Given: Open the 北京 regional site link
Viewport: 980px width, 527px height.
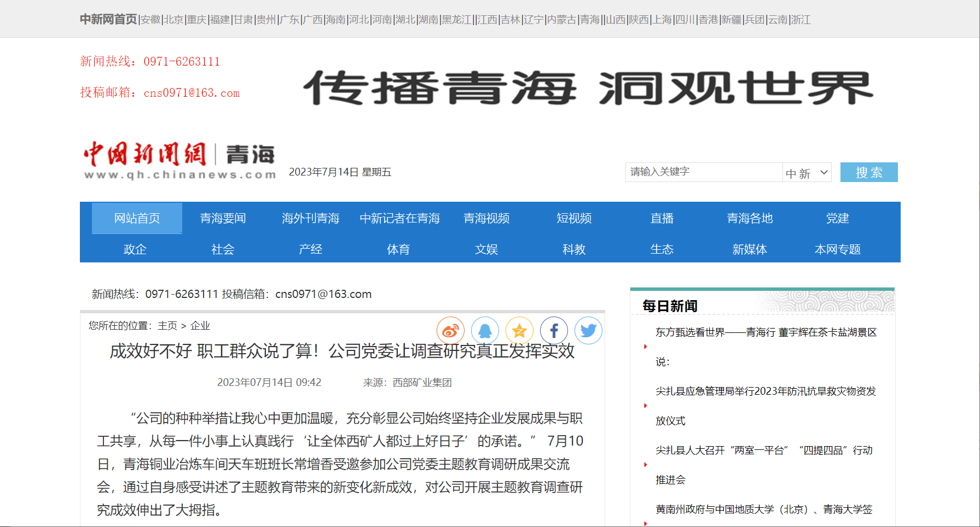Looking at the screenshot, I should 174,20.
